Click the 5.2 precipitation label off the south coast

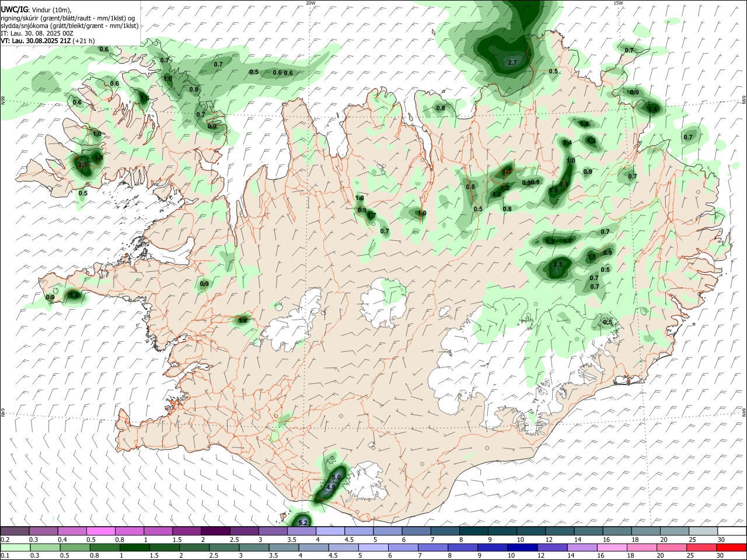click(x=303, y=523)
